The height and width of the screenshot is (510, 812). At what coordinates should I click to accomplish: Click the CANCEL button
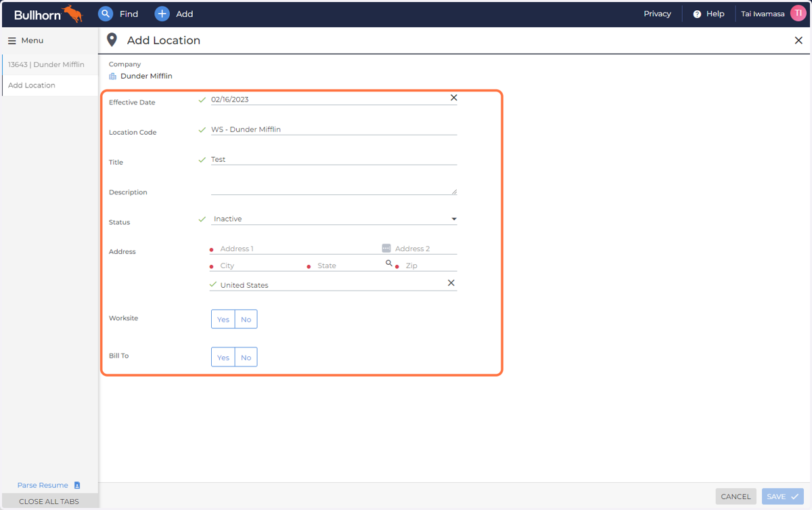(736, 496)
